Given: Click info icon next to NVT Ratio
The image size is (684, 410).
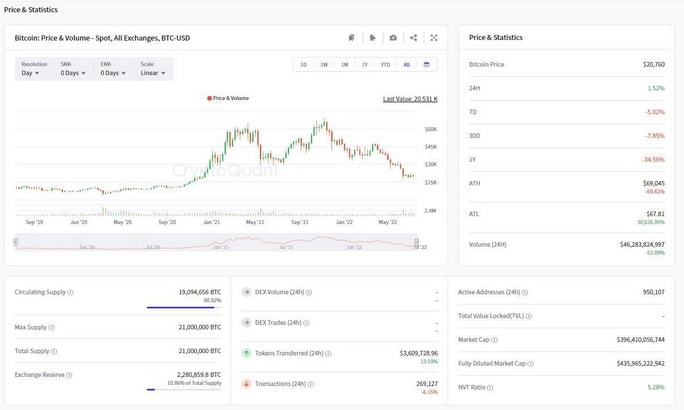Looking at the screenshot, I should [490, 388].
